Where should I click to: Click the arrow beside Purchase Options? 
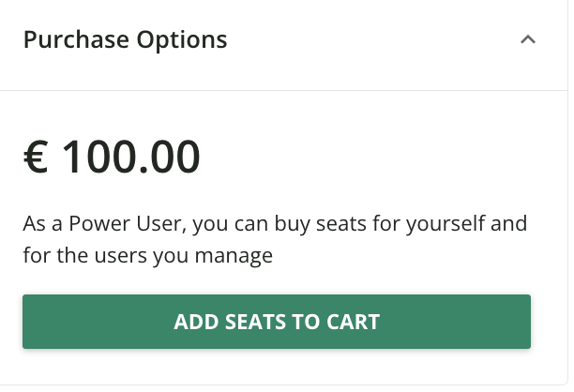(528, 40)
